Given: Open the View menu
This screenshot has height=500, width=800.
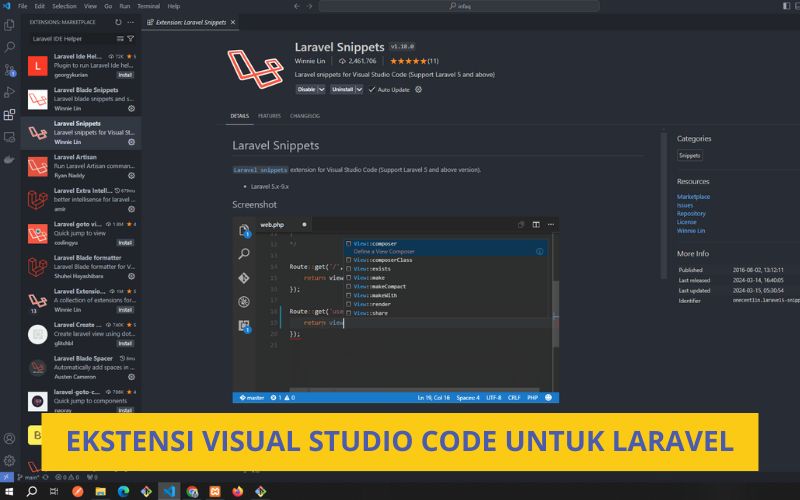Looking at the screenshot, I should [x=90, y=6].
